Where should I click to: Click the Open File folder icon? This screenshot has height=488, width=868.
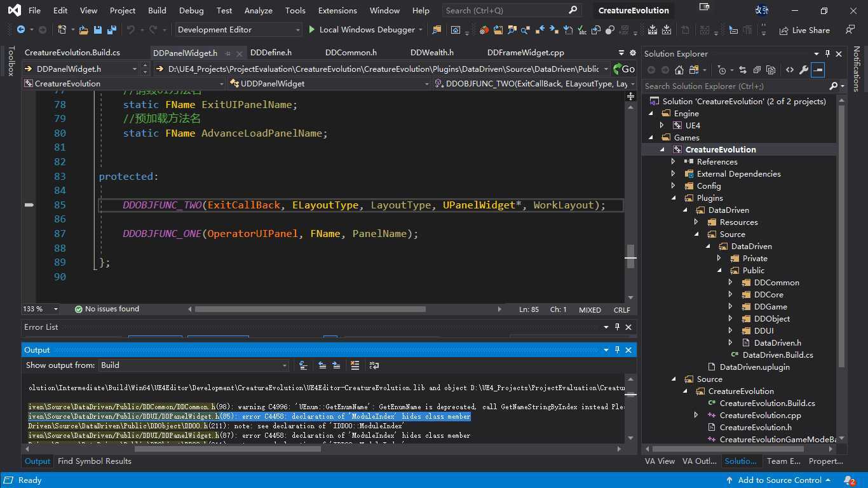click(x=84, y=30)
